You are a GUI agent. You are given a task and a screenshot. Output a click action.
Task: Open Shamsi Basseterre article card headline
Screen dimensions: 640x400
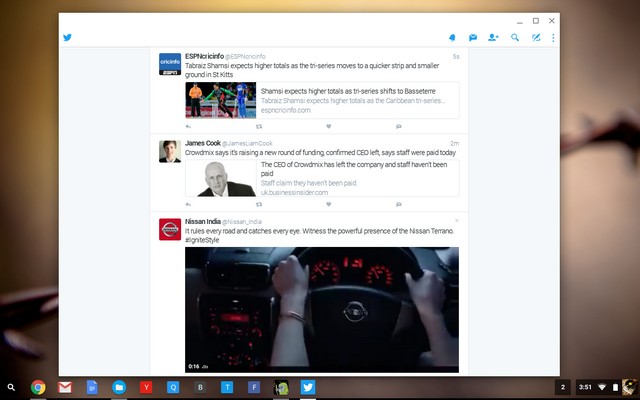pos(348,91)
